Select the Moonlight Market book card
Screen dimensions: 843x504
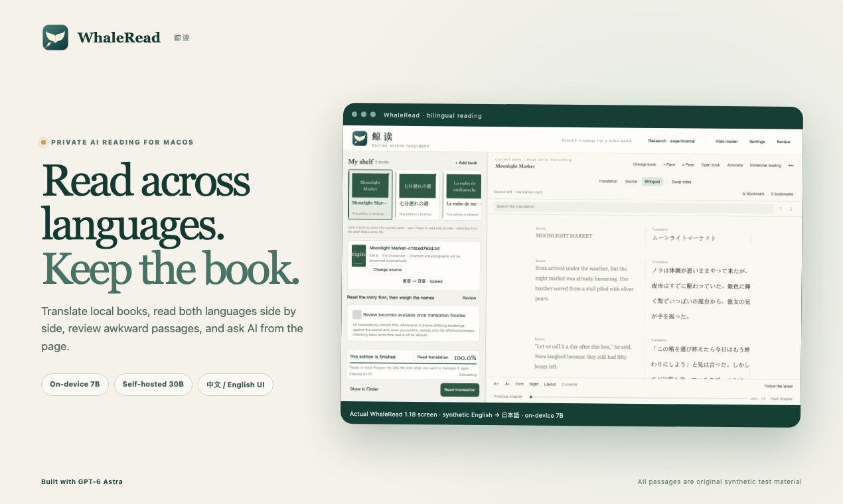click(370, 194)
